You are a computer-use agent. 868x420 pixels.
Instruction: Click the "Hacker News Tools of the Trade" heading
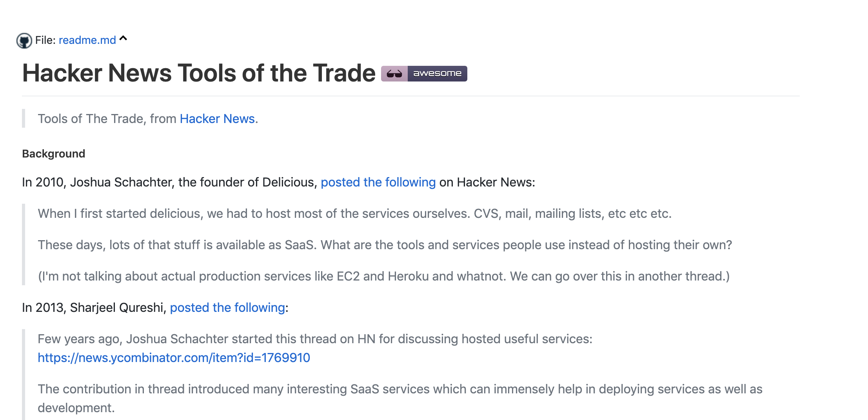click(199, 73)
